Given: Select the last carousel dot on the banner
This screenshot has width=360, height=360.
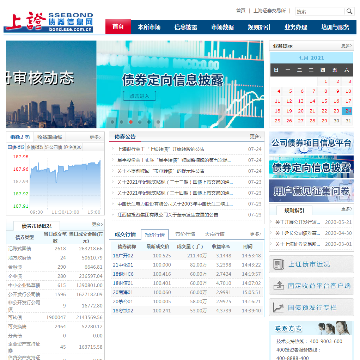Looking at the screenshot, I should 158,122.
